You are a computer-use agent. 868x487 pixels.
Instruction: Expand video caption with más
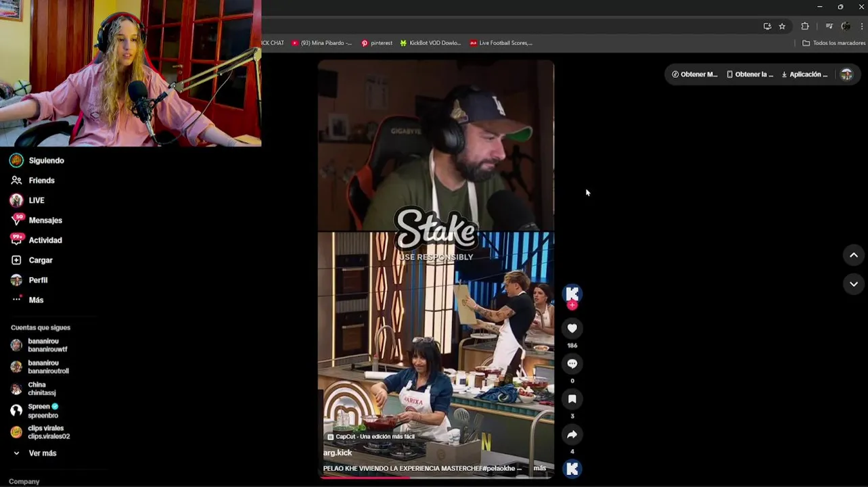coord(540,468)
